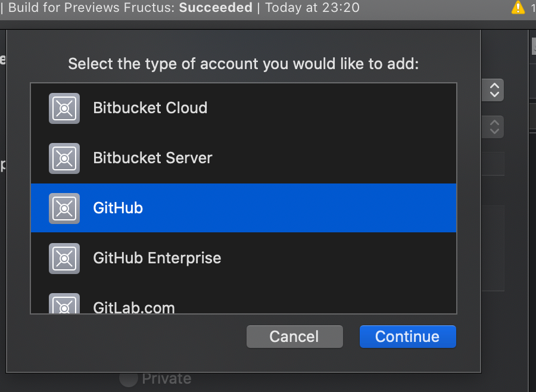Screen dimensions: 536x392
Task: Click the GitHub Enterprise account icon
Action: click(64, 258)
